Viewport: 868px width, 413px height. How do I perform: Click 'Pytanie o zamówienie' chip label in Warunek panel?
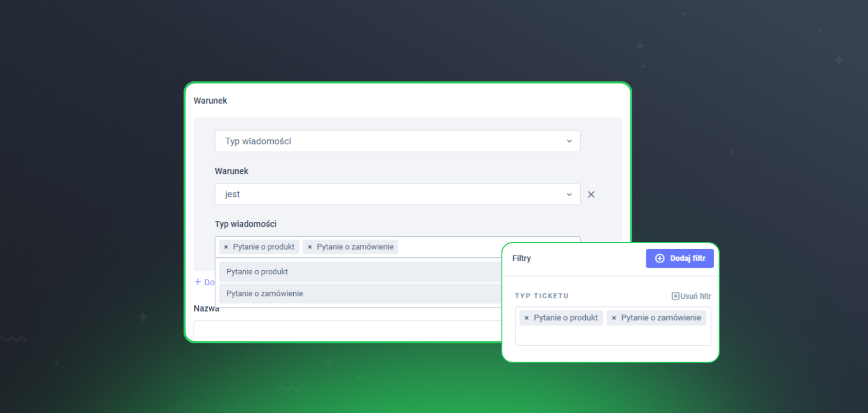tap(355, 247)
